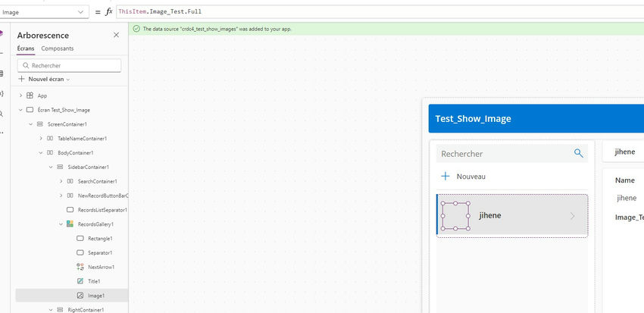
Task: Edit the ThisItem.Image_Test.Full formula
Action: click(x=380, y=12)
